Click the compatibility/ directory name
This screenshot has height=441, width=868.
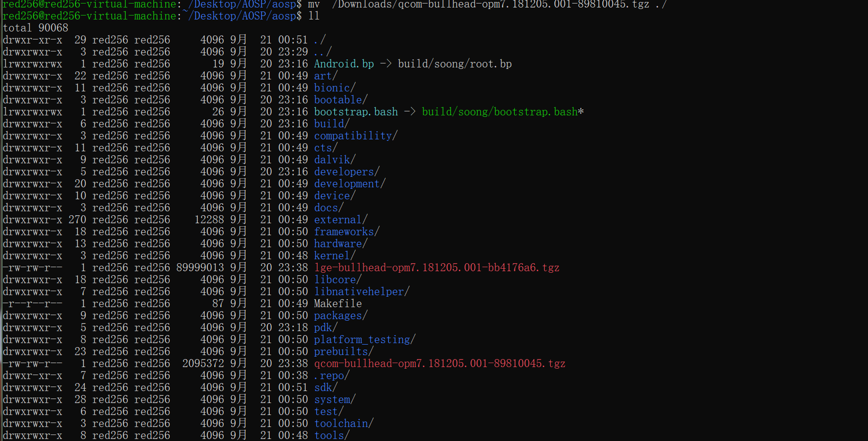point(356,136)
